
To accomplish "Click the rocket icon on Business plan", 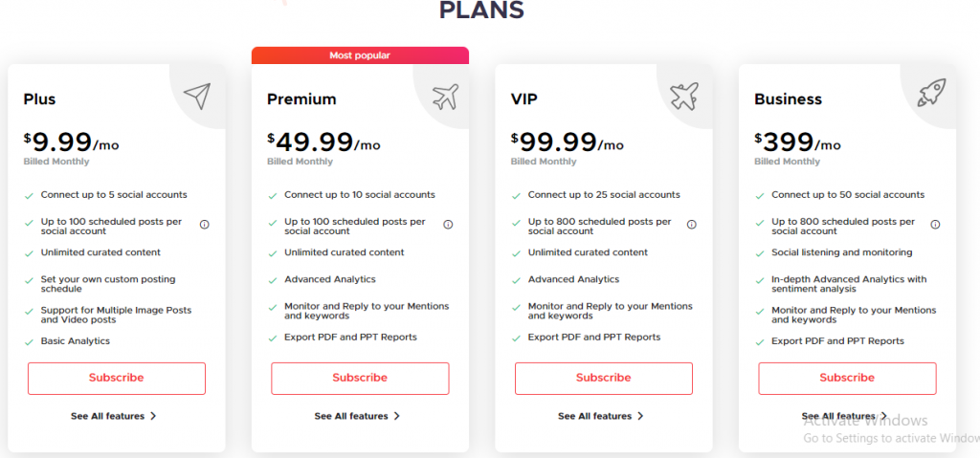I will pyautogui.click(x=932, y=93).
